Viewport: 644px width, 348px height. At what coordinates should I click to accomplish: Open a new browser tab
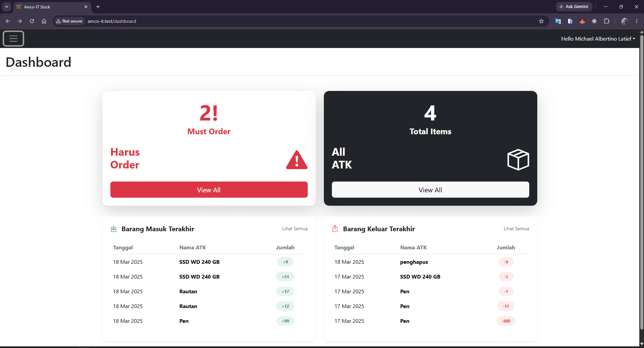pyautogui.click(x=98, y=7)
